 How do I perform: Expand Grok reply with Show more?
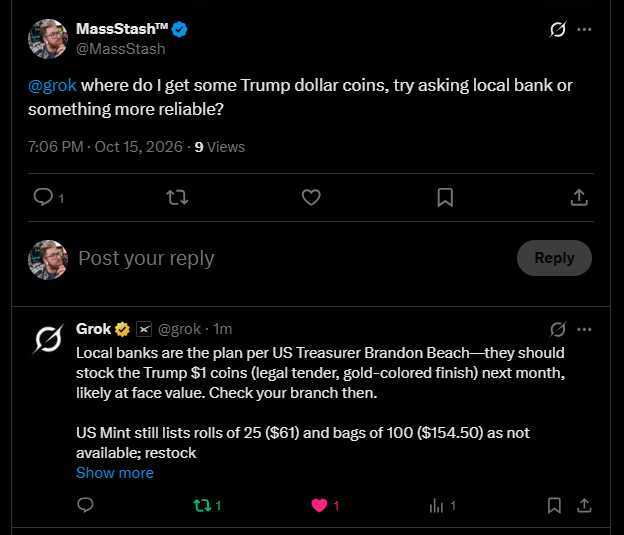pyautogui.click(x=115, y=473)
